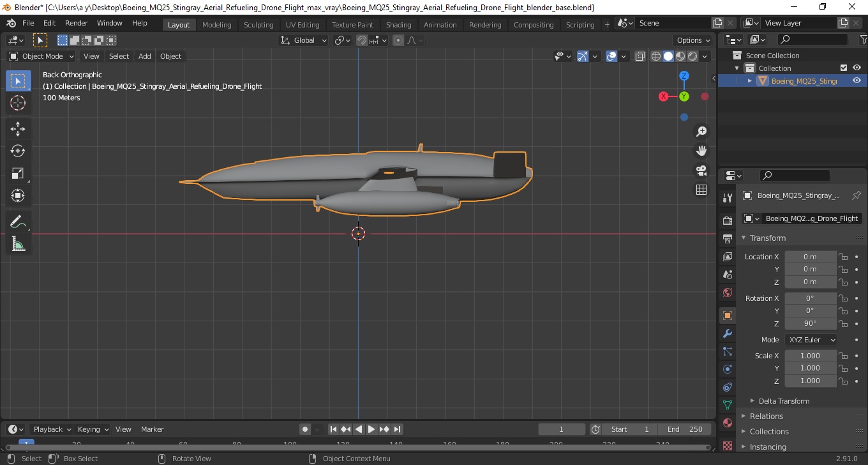Toggle viewport overlays display
Screen dimensions: 868x465
[x=611, y=56]
